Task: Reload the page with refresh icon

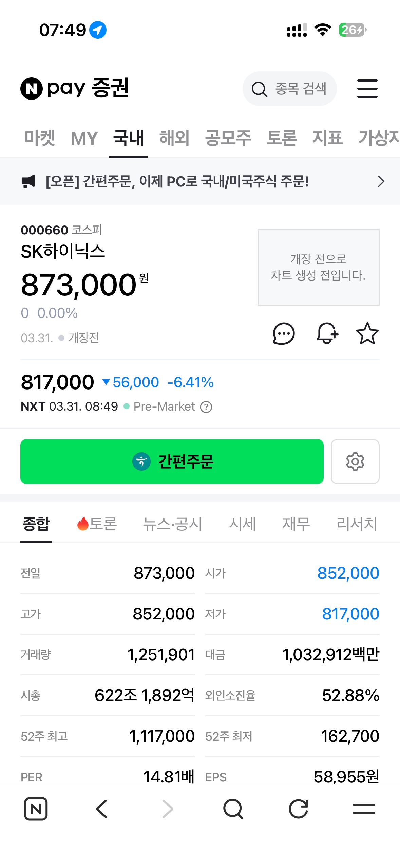Action: click(x=299, y=809)
